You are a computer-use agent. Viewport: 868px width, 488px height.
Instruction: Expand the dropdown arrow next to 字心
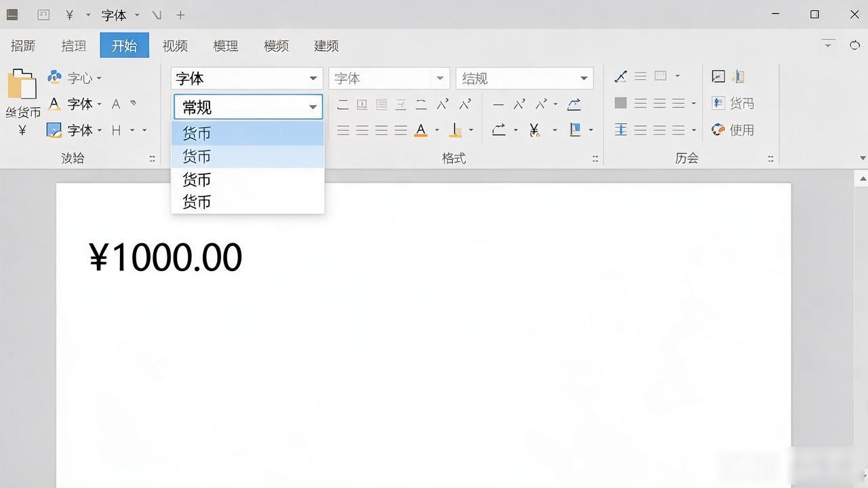(99, 78)
